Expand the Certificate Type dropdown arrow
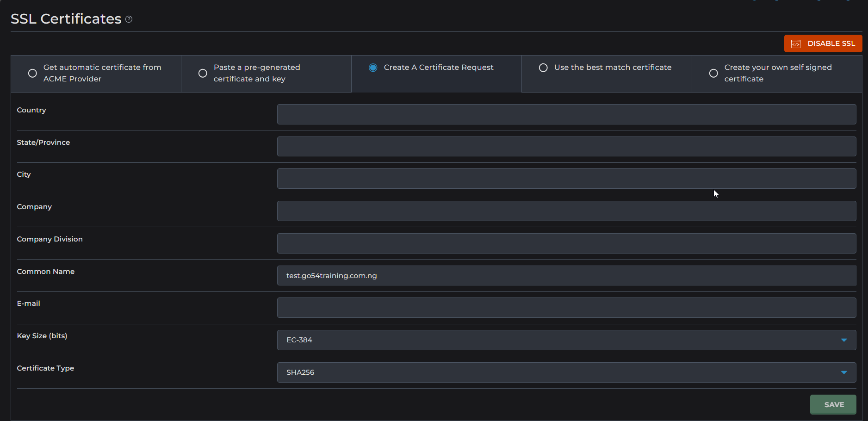The width and height of the screenshot is (868, 421). click(843, 372)
